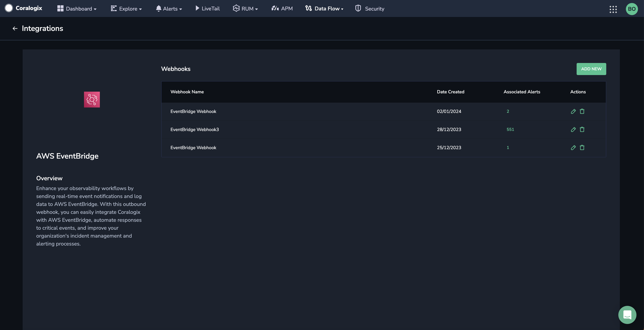This screenshot has height=330, width=644.
Task: Click the Alerts bell icon
Action: (x=159, y=8)
